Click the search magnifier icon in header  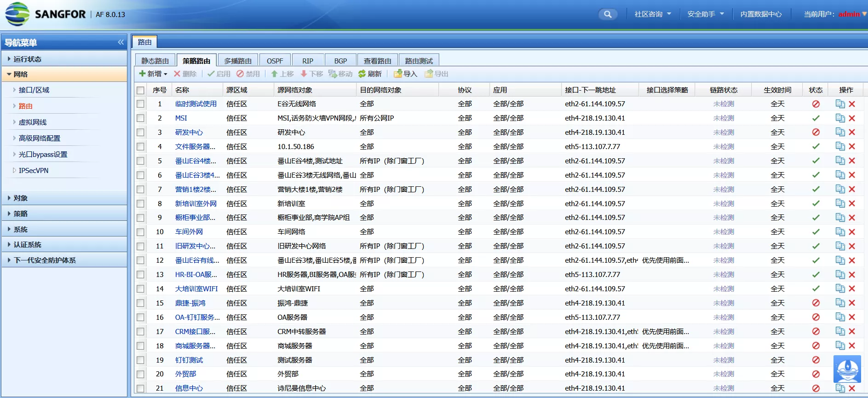[x=607, y=14]
